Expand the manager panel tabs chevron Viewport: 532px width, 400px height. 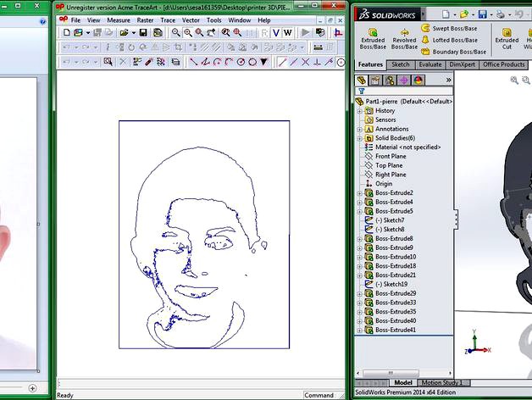tap(448, 81)
